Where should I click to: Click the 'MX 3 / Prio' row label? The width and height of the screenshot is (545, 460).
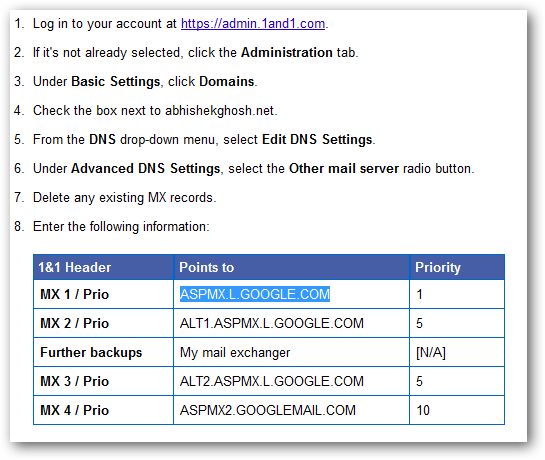[74, 381]
